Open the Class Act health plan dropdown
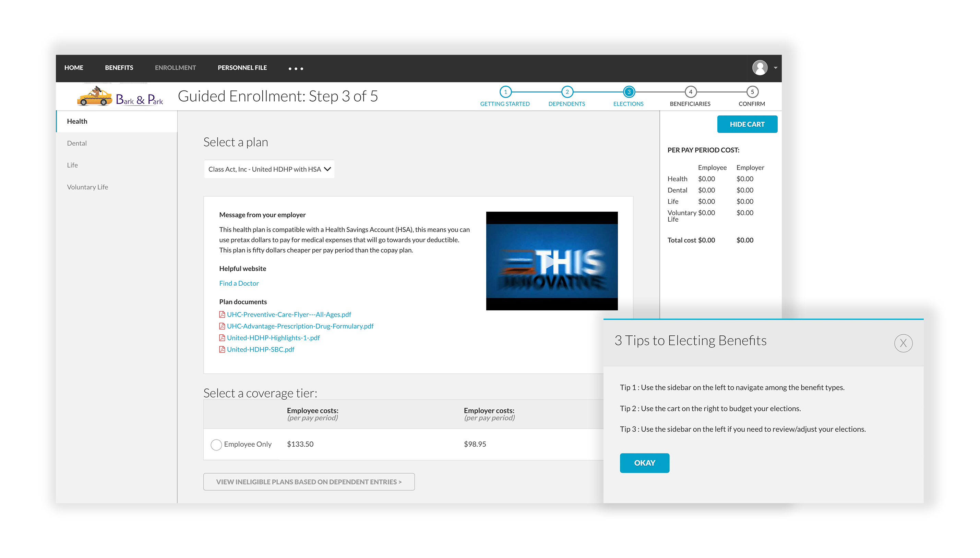 tap(269, 169)
